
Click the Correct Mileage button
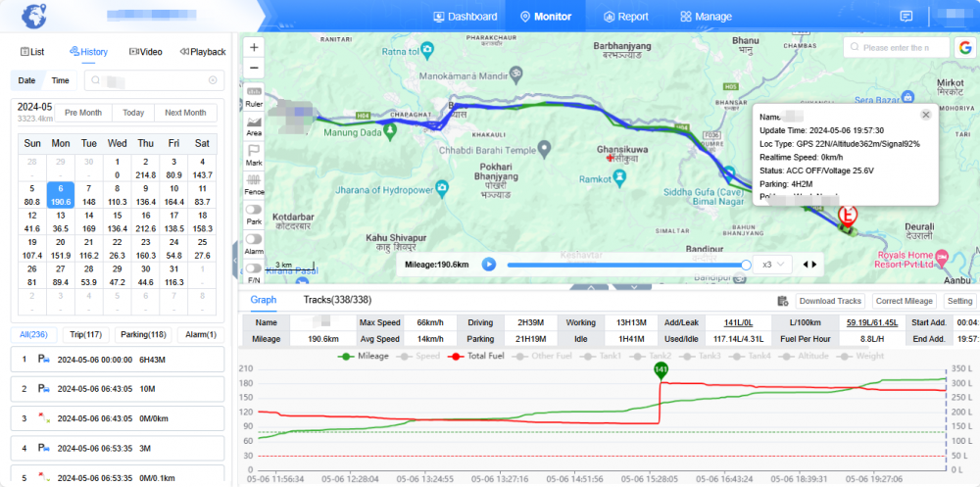tap(903, 301)
